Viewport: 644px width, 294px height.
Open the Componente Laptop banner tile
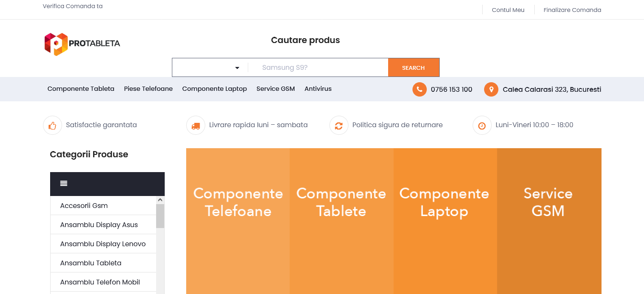(445, 221)
